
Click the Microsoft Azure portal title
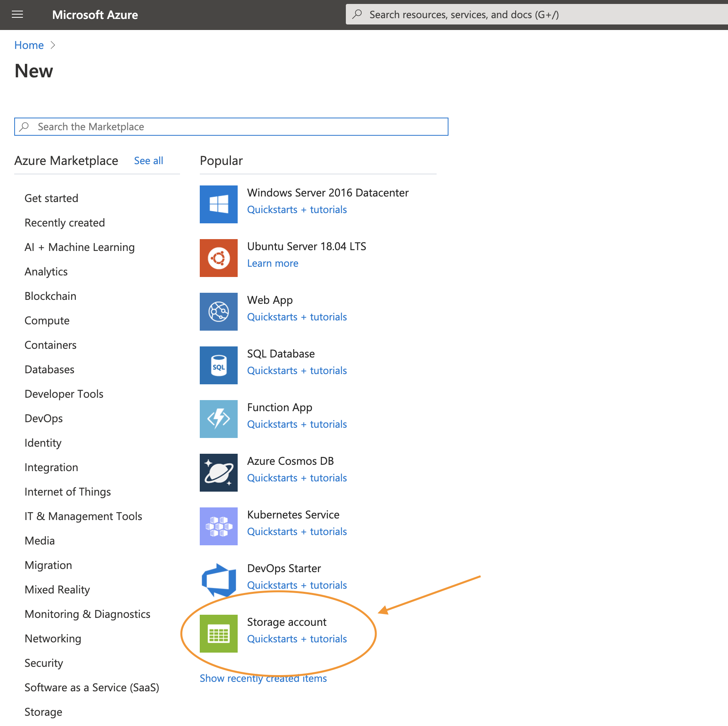click(x=95, y=15)
